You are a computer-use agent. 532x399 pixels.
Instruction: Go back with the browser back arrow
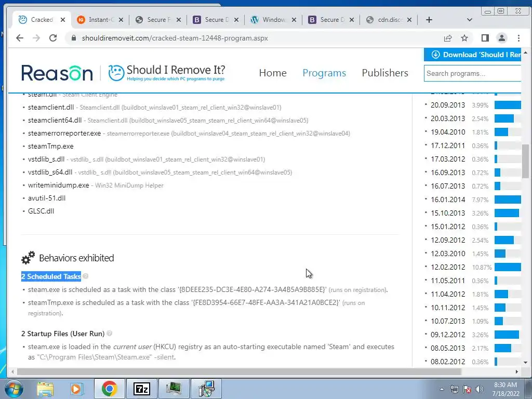(20, 38)
